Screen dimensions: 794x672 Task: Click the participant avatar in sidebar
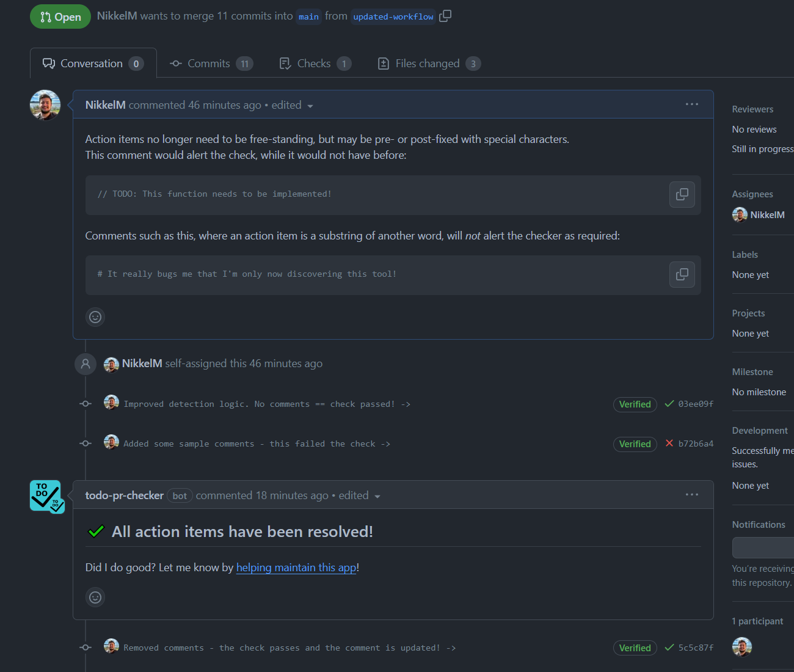point(741,646)
